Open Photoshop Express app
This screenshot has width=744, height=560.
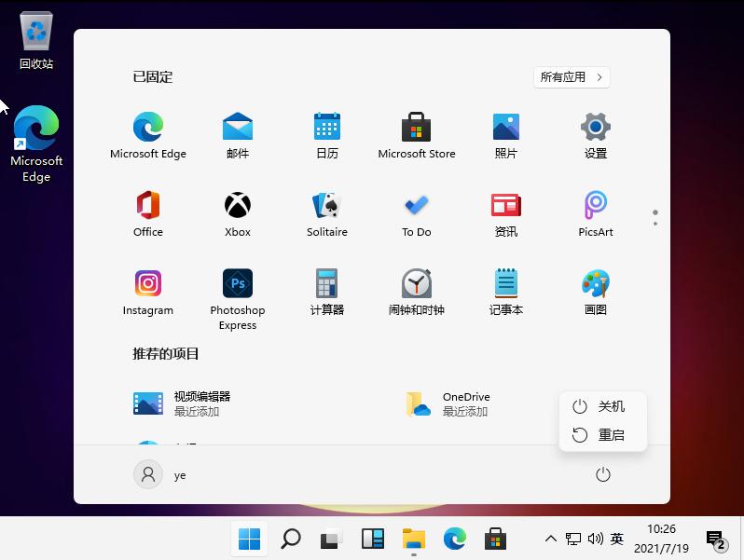click(238, 284)
